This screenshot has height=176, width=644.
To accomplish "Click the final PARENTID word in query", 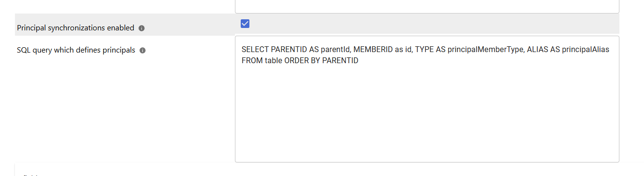I will click(340, 61).
